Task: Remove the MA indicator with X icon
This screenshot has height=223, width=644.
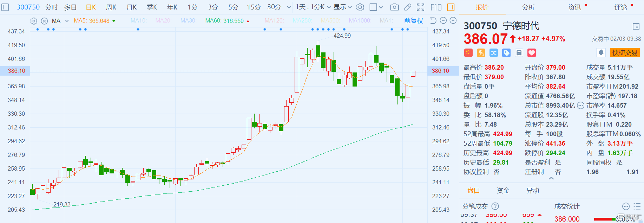Action: click(x=44, y=21)
